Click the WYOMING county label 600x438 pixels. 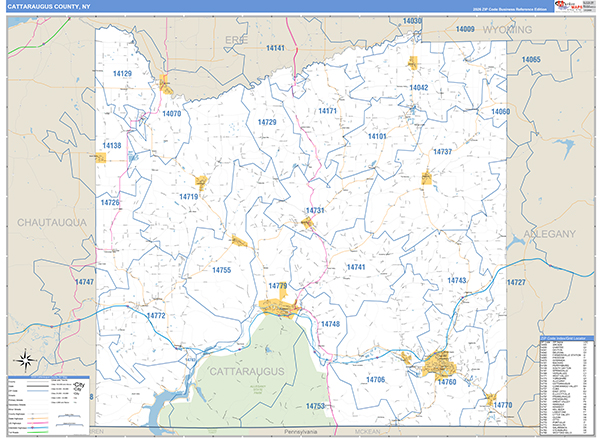point(506,30)
